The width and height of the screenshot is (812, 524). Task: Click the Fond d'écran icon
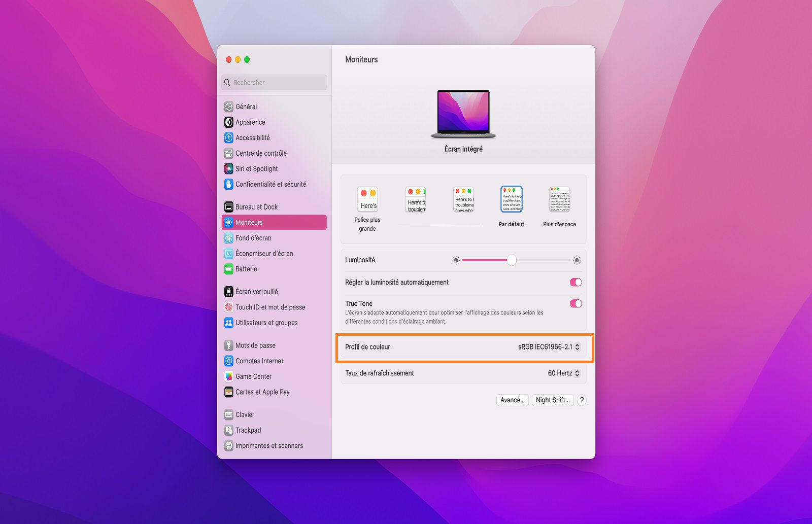pos(229,238)
